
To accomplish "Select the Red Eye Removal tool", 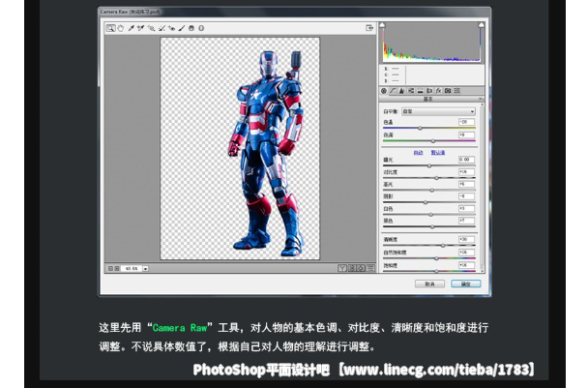I will 171,28.
